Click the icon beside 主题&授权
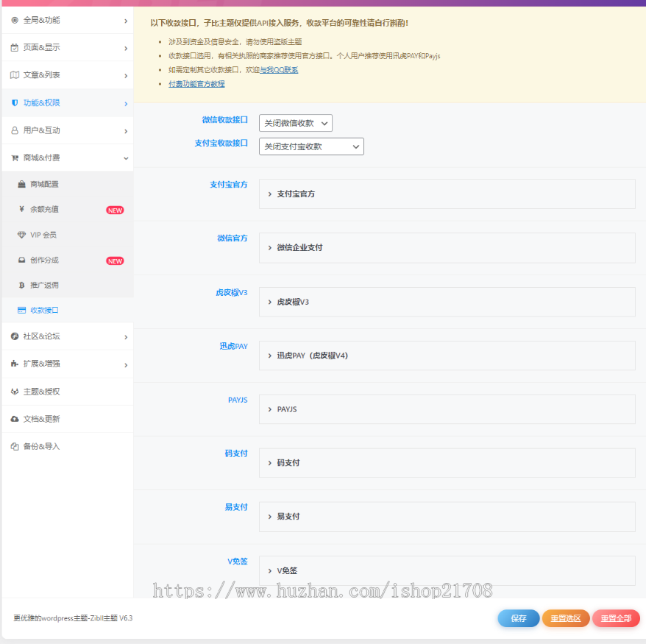646x644 pixels. [15, 392]
